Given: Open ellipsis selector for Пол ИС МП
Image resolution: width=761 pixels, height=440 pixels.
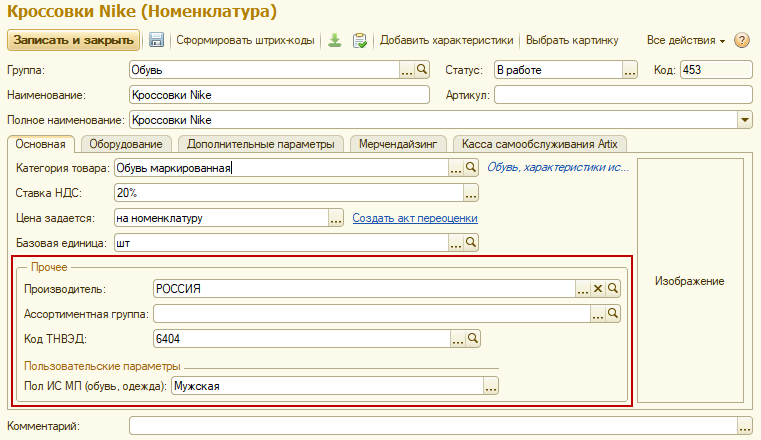Looking at the screenshot, I should point(491,386).
